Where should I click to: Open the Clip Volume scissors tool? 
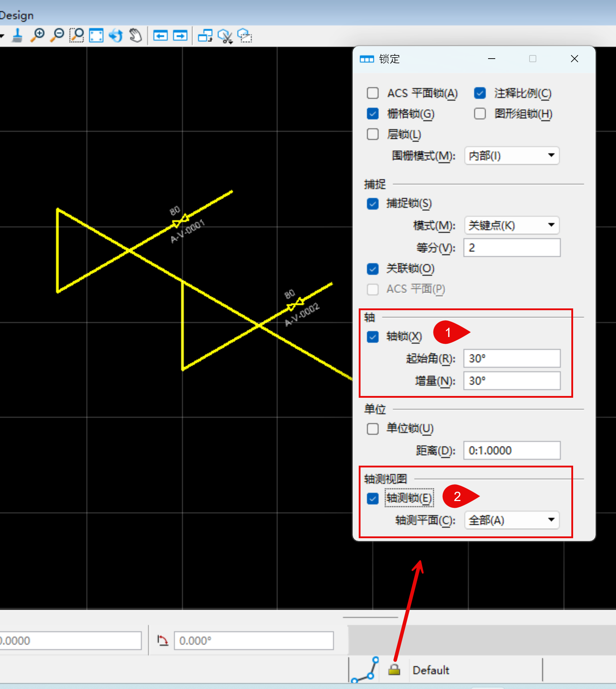pos(225,36)
